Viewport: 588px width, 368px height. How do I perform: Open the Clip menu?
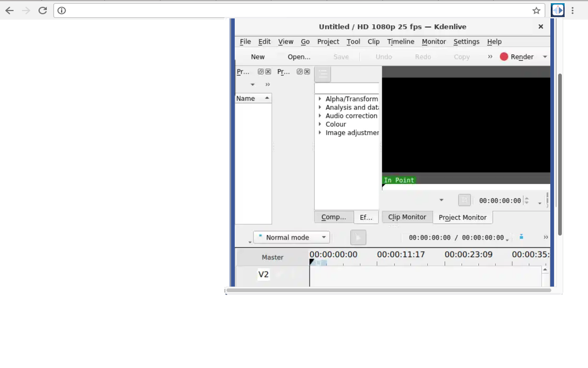point(373,41)
